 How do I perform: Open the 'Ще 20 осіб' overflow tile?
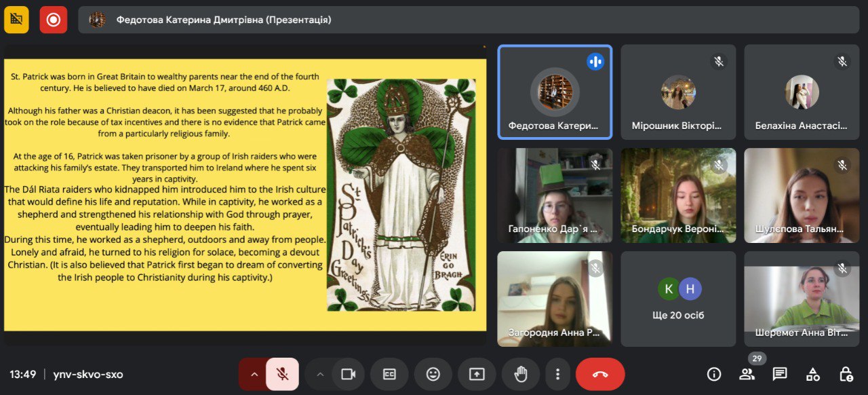[x=678, y=299]
